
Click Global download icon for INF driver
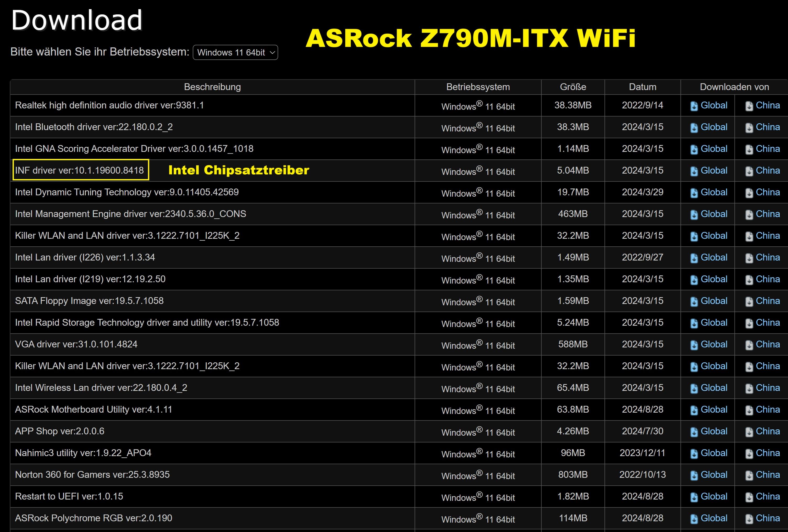pyautogui.click(x=694, y=171)
